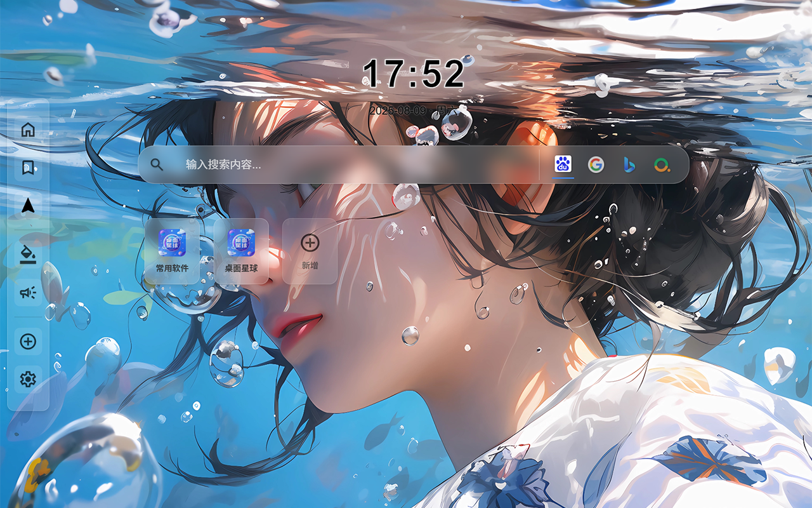
Task: Open the paint bucket wallpaper icon
Action: click(28, 254)
